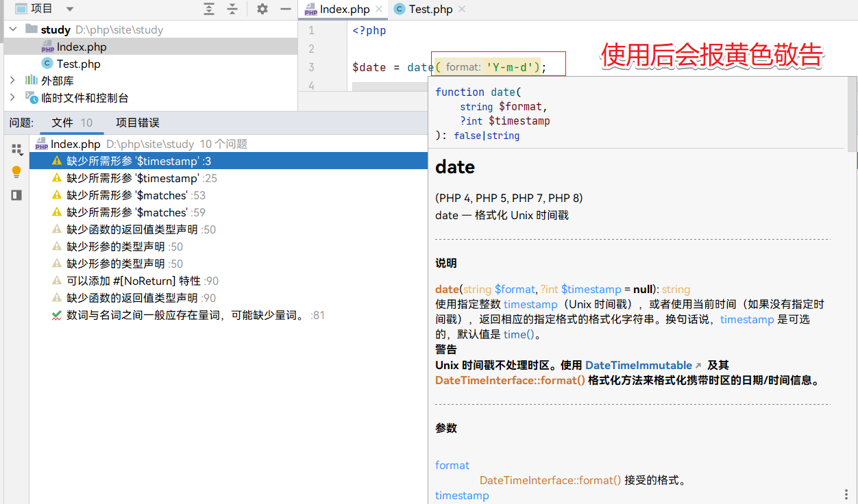Viewport: 858px width, 504px height.
Task: Click the date heading in documentation popup
Action: click(455, 167)
